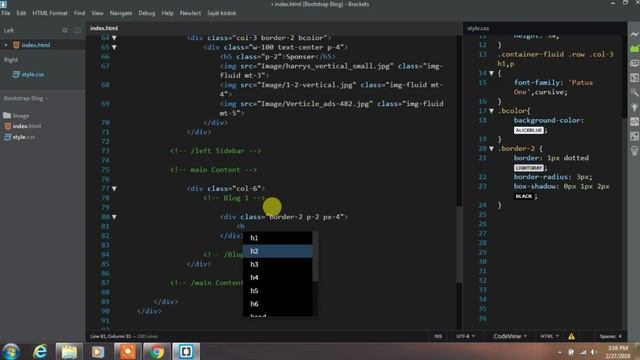Click the ALICEBLUE color swatch
Viewport: 640px width, 360px height.
529,130
